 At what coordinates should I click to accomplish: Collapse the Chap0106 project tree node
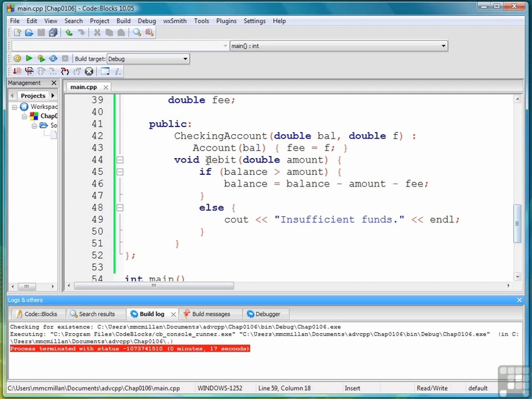24,116
